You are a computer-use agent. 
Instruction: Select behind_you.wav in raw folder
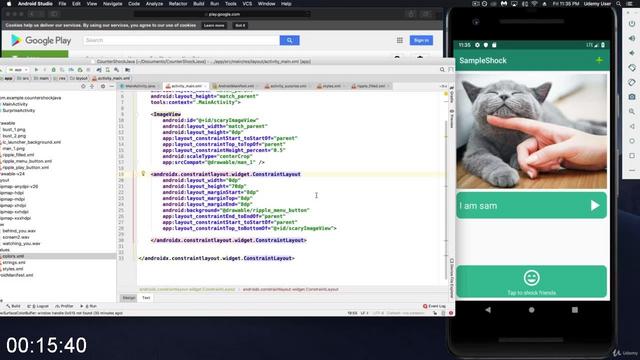coord(19,231)
